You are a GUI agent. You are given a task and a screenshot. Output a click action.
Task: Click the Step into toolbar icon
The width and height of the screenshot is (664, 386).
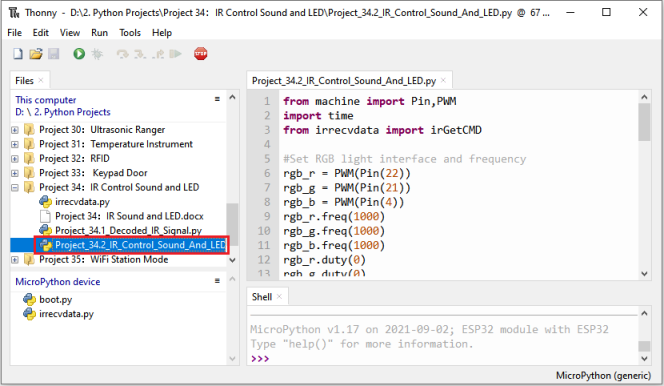click(x=140, y=54)
